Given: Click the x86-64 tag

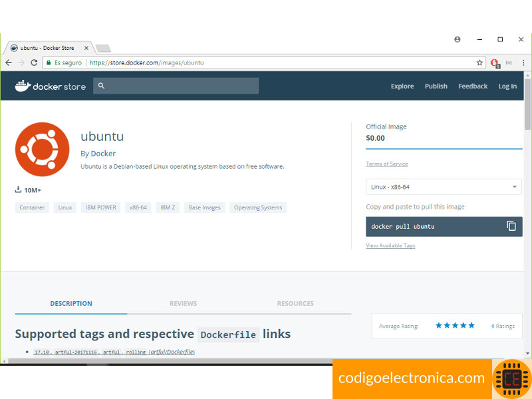Looking at the screenshot, I should (x=138, y=207).
